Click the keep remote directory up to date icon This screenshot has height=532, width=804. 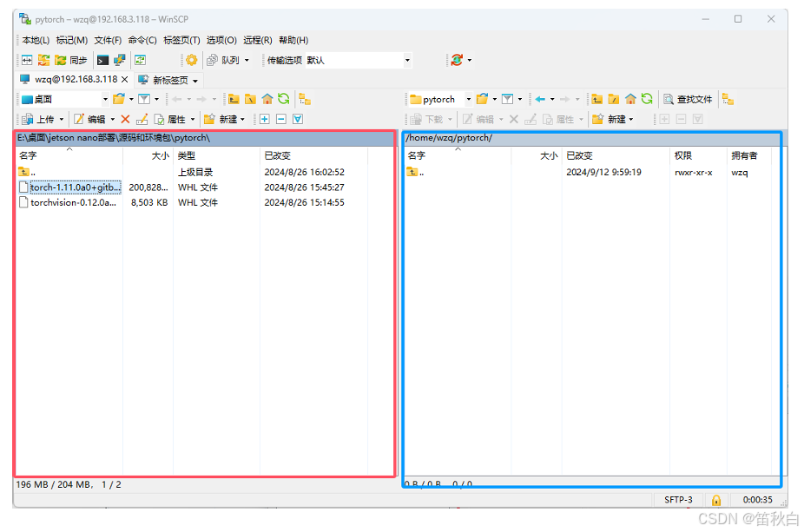pyautogui.click(x=140, y=61)
